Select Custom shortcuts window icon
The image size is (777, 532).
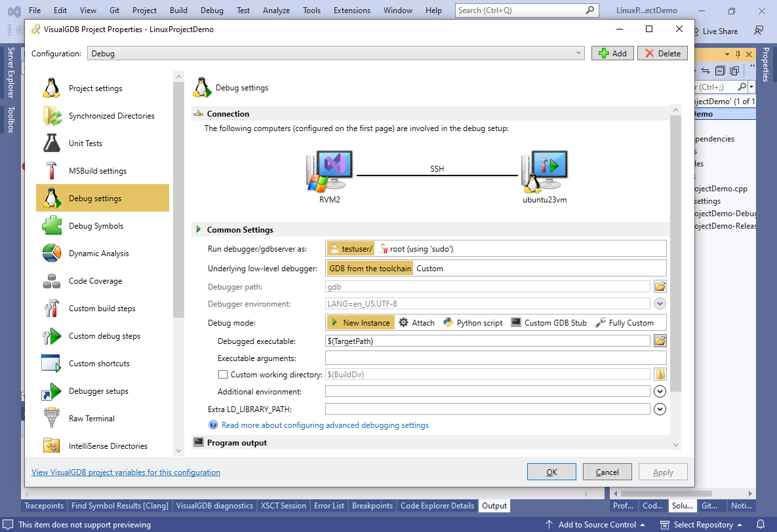click(x=52, y=363)
